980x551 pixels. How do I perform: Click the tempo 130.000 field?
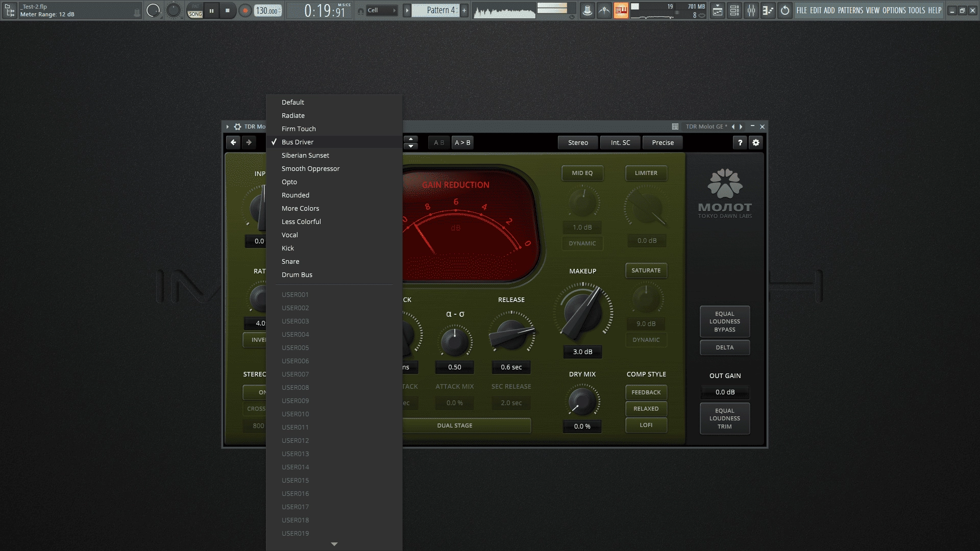268,11
